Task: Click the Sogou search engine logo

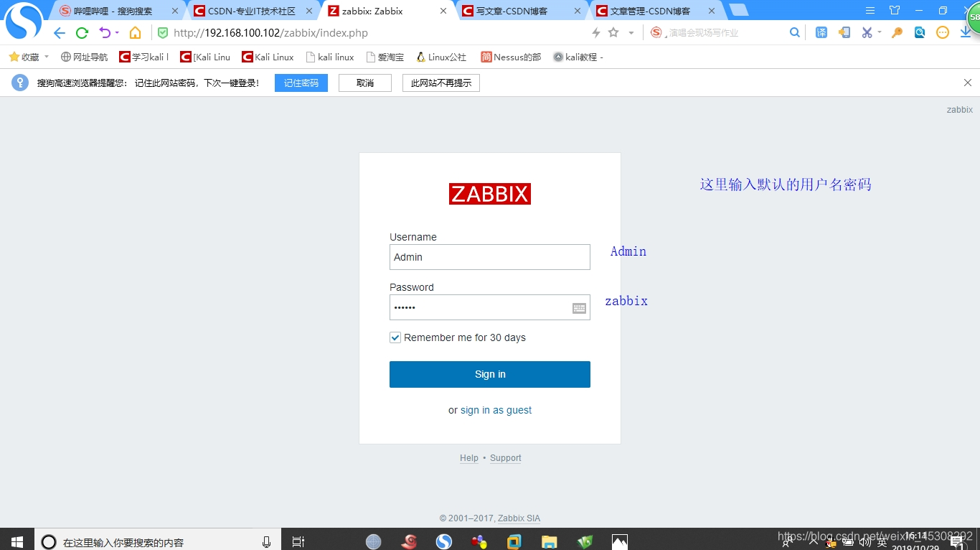Action: (x=656, y=33)
